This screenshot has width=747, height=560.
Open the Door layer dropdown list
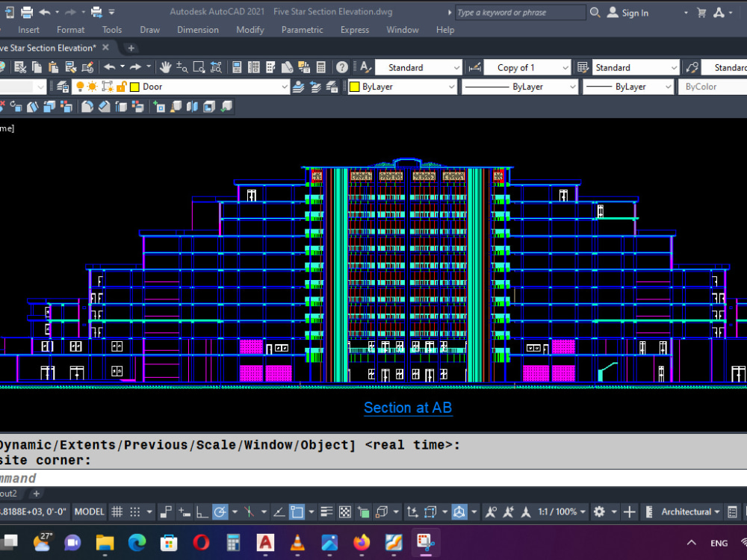285,86
